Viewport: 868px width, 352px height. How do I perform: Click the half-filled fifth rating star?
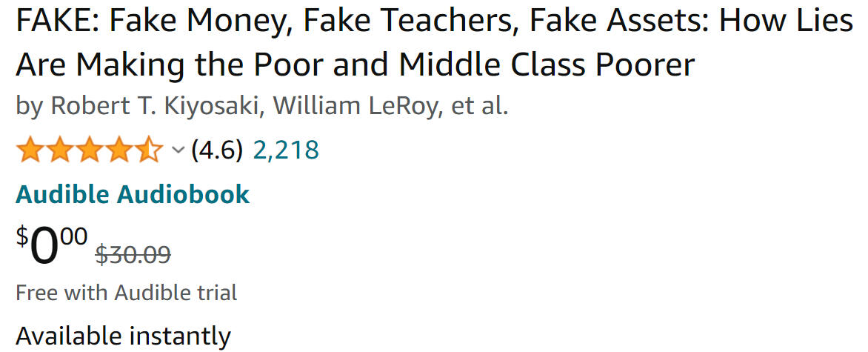(x=149, y=150)
